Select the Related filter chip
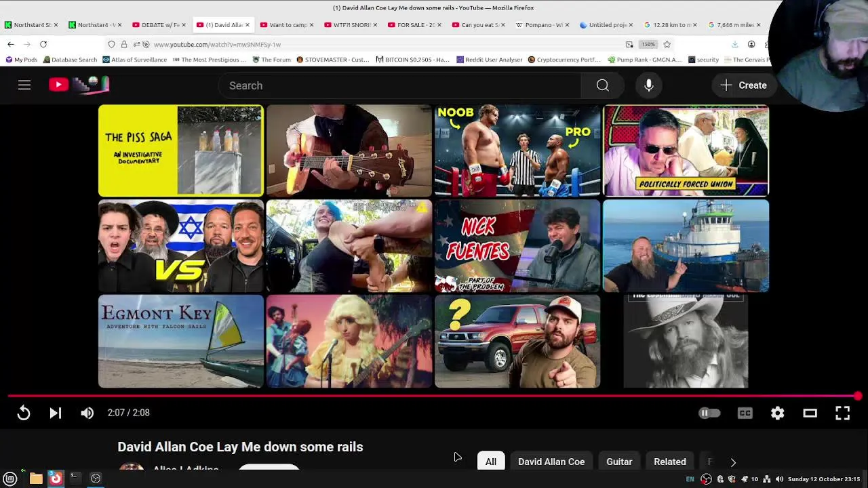The image size is (868, 488). coord(670,462)
